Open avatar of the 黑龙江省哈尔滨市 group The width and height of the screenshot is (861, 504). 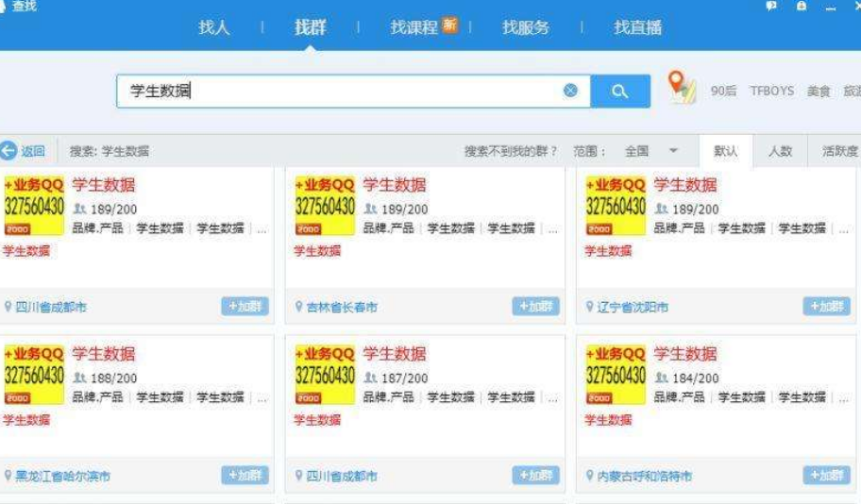34,375
